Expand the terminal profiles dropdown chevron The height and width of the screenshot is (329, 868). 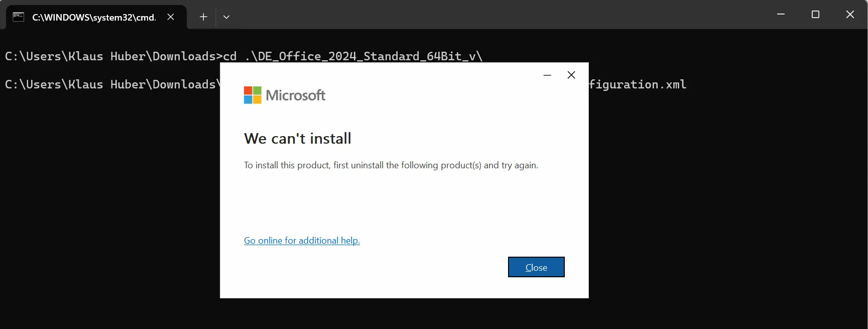pyautogui.click(x=226, y=17)
